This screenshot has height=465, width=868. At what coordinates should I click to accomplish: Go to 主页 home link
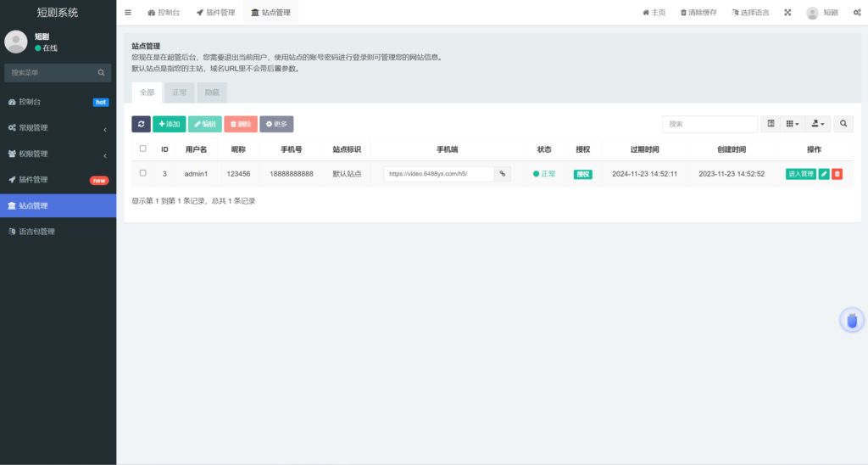point(654,12)
